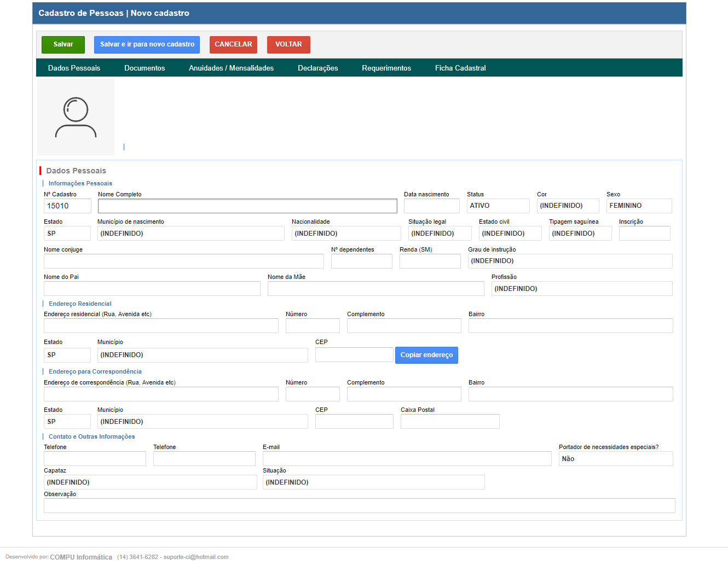Image resolution: width=728 pixels, height=565 pixels.
Task: Go to the Ficha Cadastral tab
Action: coord(460,68)
